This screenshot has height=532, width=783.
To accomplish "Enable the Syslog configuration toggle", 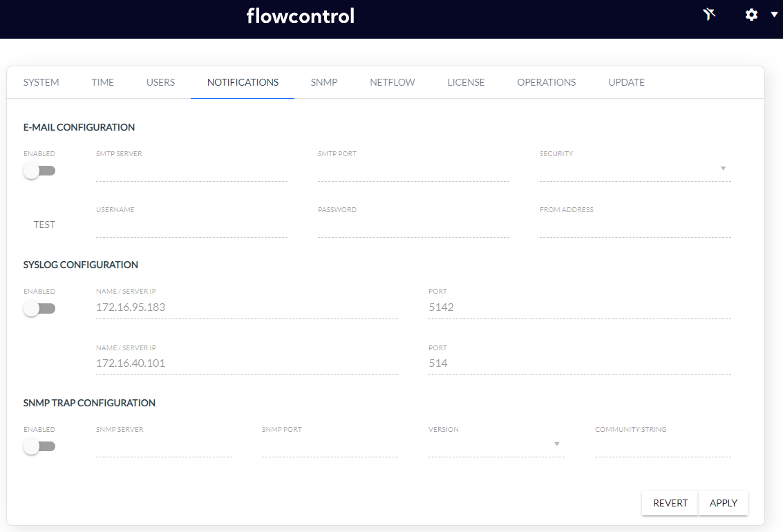I will coord(39,308).
